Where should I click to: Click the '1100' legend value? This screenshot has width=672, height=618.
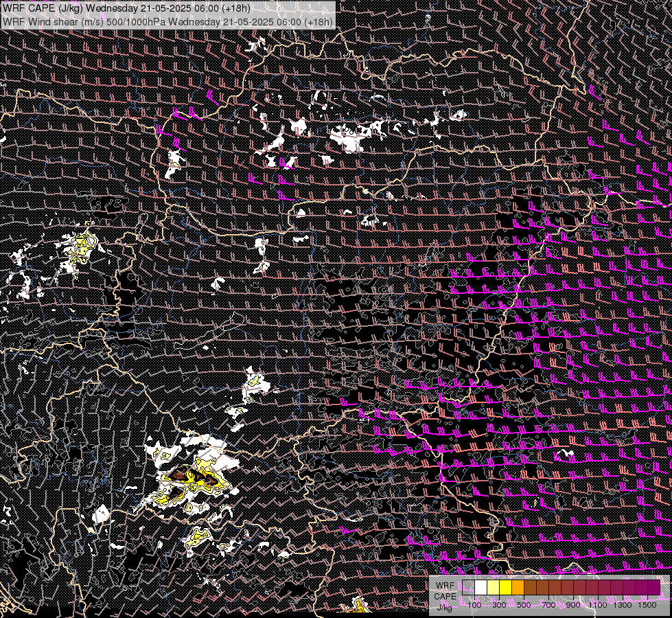tap(597, 605)
